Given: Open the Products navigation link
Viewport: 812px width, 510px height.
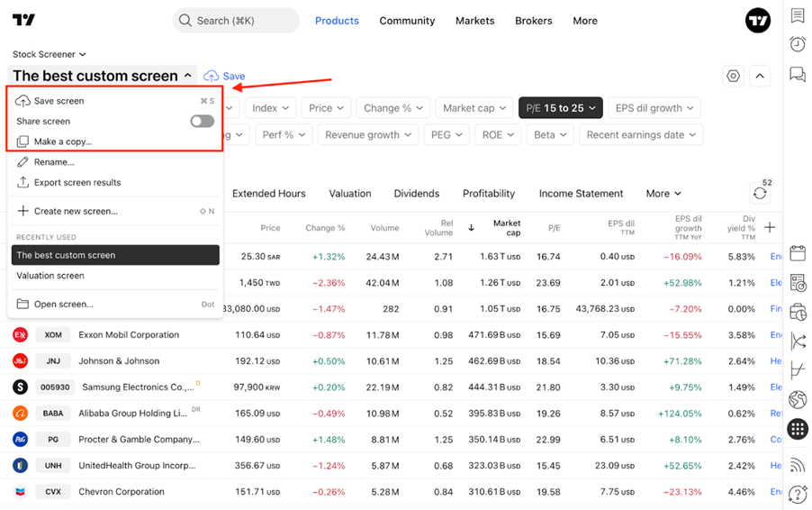Looking at the screenshot, I should point(337,21).
